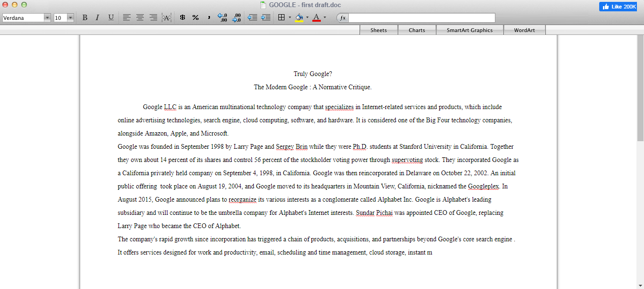
Task: Click the vertical scrollbar thumb
Action: tap(640, 88)
